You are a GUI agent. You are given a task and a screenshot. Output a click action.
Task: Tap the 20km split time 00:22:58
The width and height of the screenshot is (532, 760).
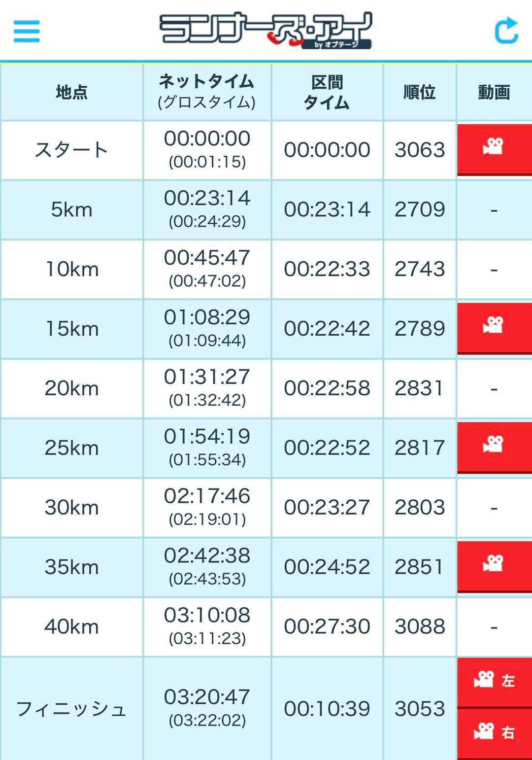point(327,388)
